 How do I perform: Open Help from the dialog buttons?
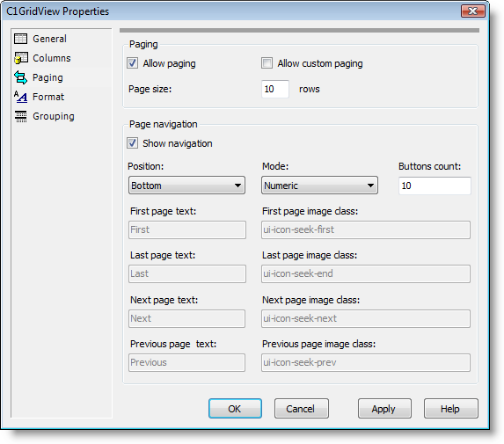click(451, 409)
